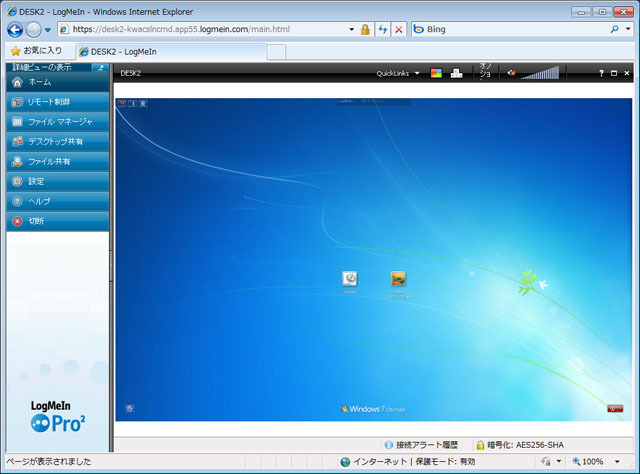Open a new blank tab

coord(276,52)
